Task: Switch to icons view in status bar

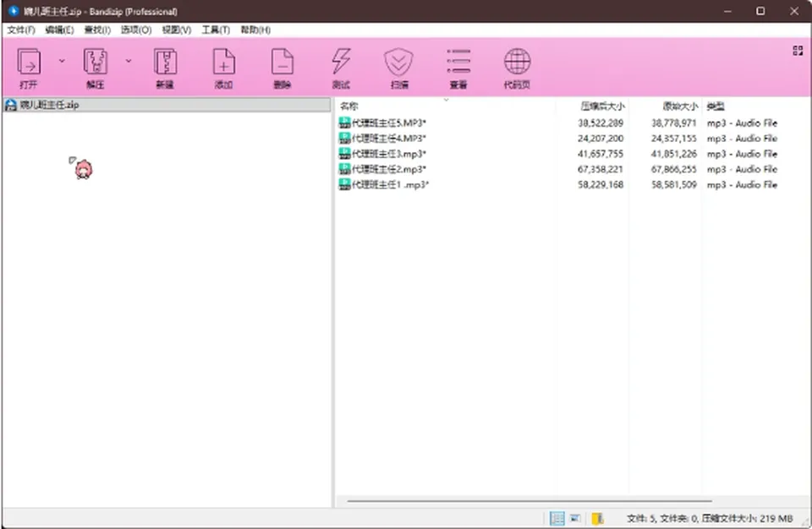Action: pyautogui.click(x=575, y=518)
